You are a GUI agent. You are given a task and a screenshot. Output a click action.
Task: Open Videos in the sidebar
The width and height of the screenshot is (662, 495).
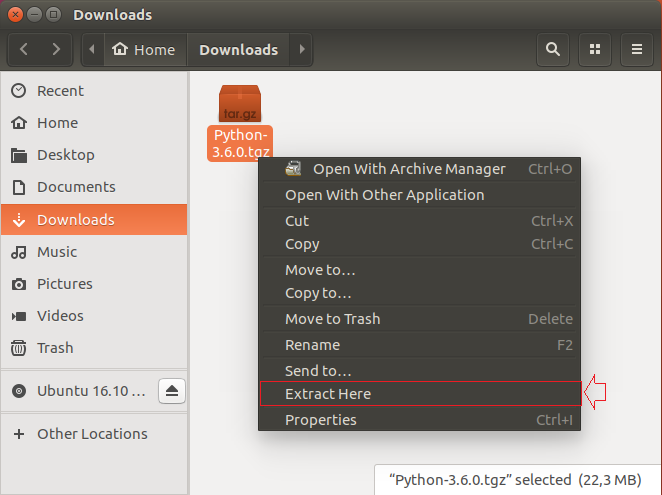(94, 316)
